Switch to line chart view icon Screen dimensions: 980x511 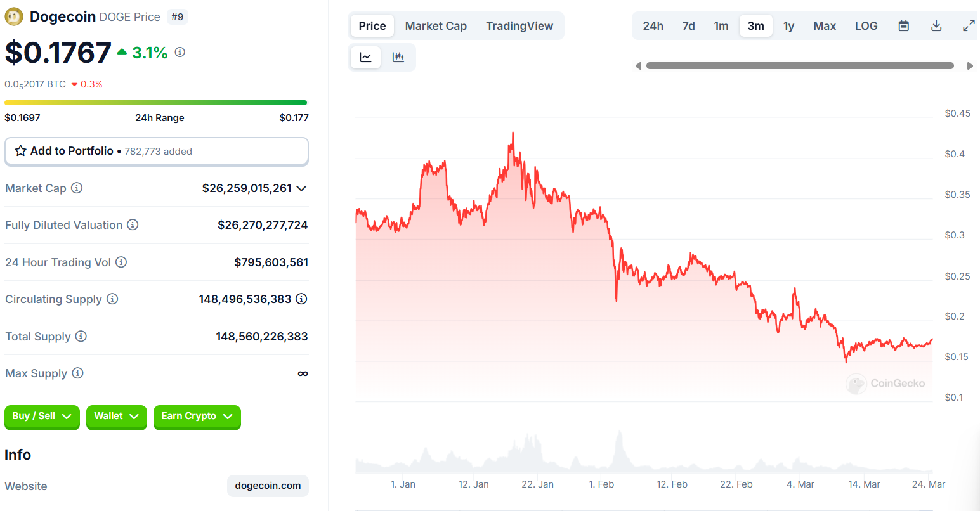[365, 57]
